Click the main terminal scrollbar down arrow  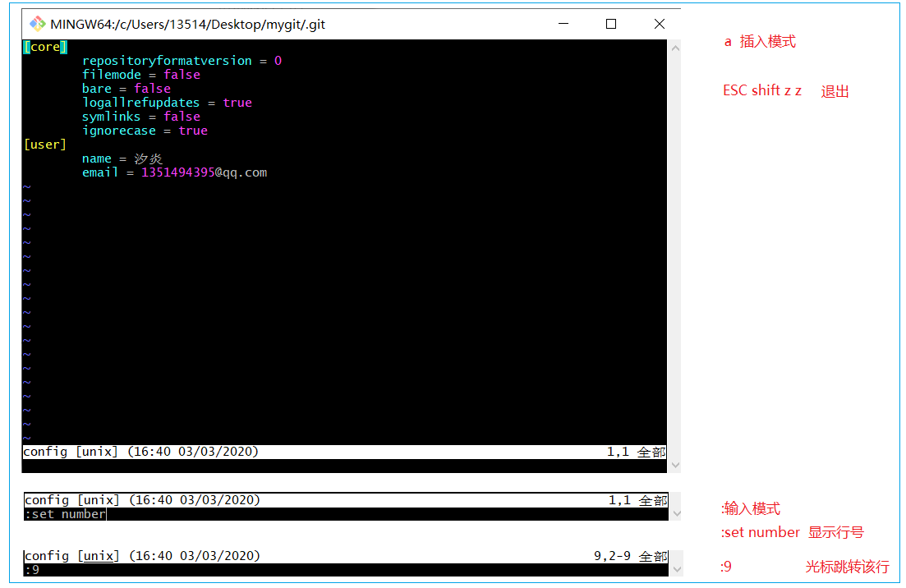[x=675, y=465]
